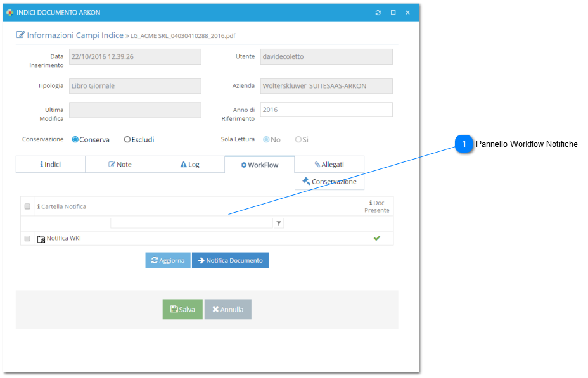Click the Anno di Riferimento field

pyautogui.click(x=326, y=110)
